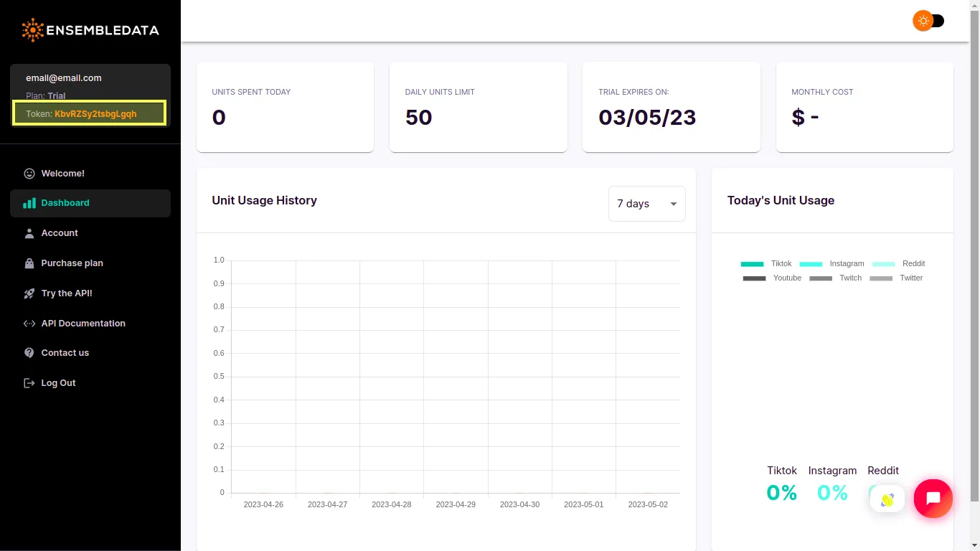Open the red chat bubble widget
Image resolution: width=980 pixels, height=551 pixels.
click(933, 498)
